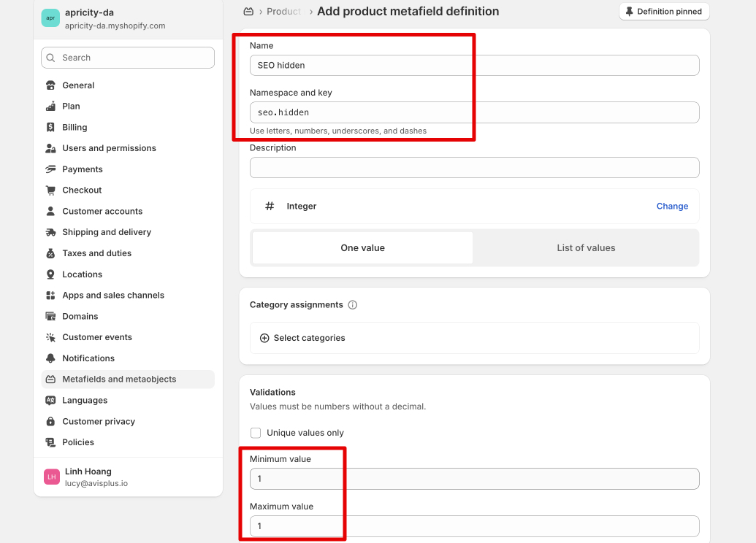The height and width of the screenshot is (543, 756).
Task: Select the One value option
Action: 362,248
